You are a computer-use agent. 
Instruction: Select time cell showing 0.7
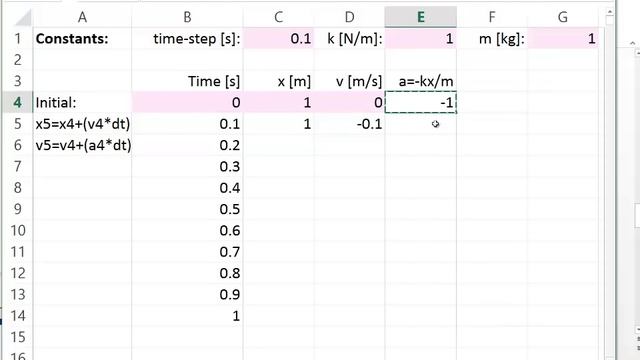[187, 252]
